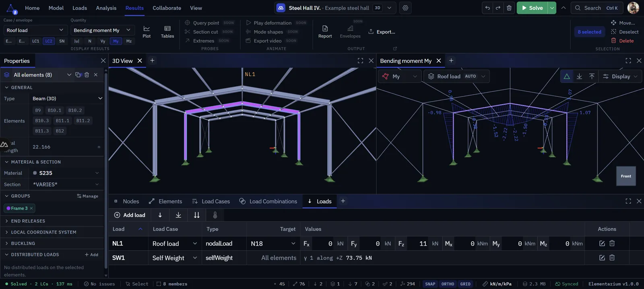Open the Roof load case dropdown in ribbon

click(x=35, y=30)
